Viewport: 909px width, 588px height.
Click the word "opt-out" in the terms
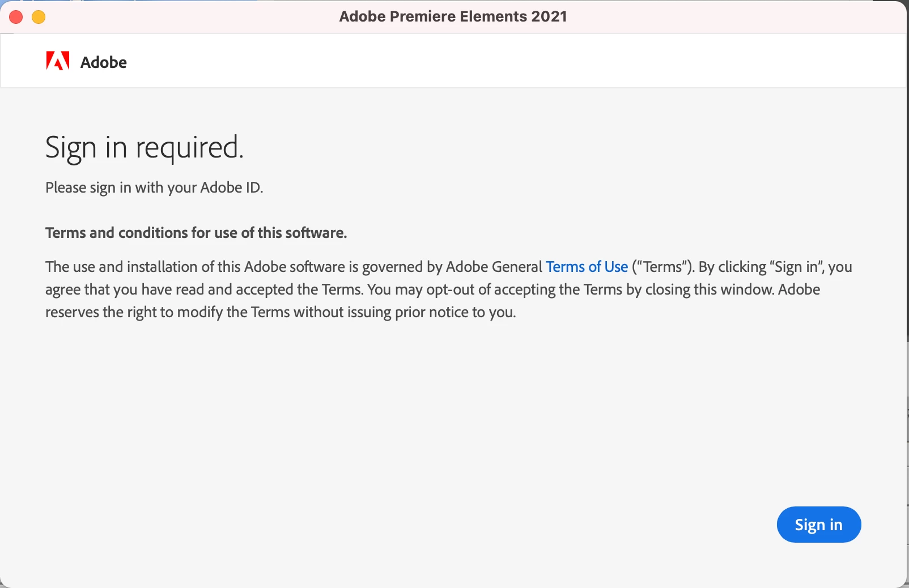click(451, 289)
